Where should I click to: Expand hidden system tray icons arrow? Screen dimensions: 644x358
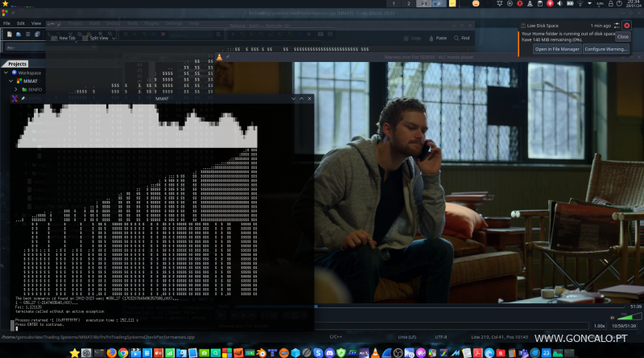[589, 4]
